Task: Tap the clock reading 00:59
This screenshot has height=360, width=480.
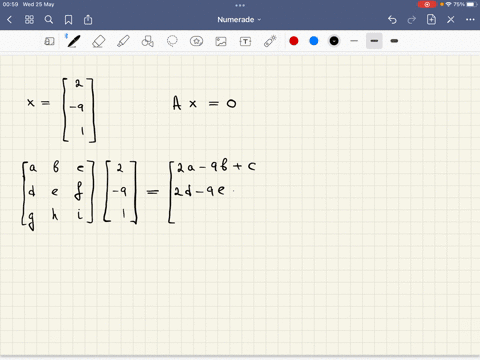Action: (x=10, y=4)
